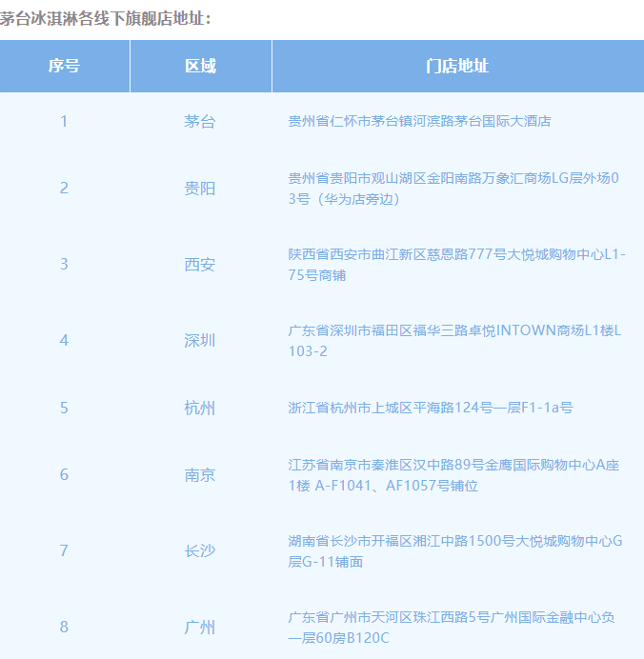Click the 广州市天河区珠江西路5号 address
The image size is (644, 659).
452,627
